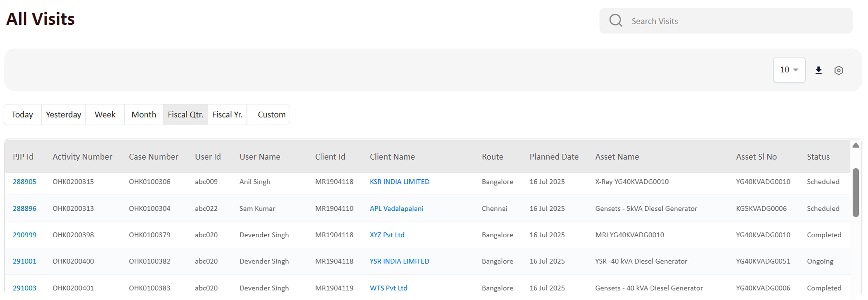Open PJP Id 288905 link

(24, 182)
